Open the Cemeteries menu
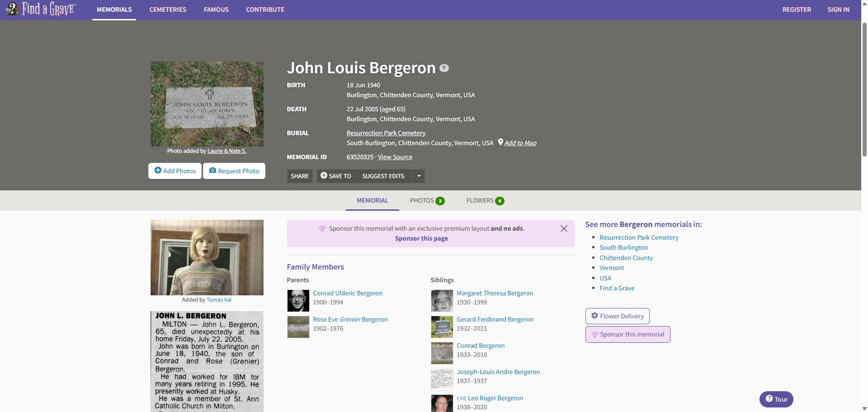868x412 pixels. [168, 9]
